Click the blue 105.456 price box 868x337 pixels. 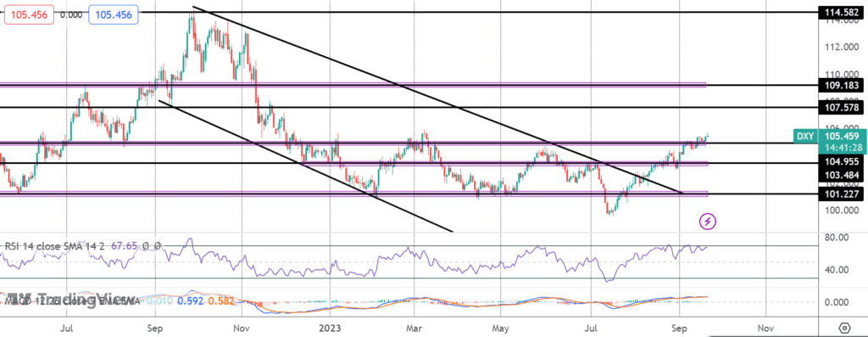point(114,15)
